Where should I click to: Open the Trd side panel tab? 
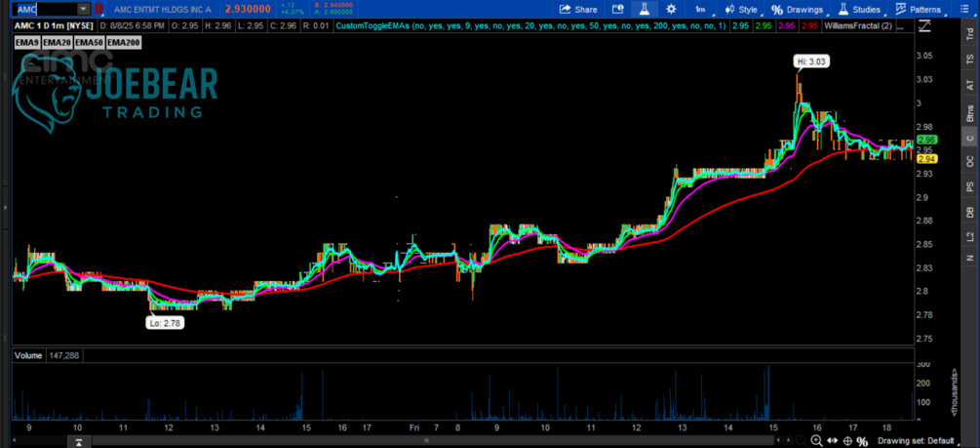click(x=970, y=36)
